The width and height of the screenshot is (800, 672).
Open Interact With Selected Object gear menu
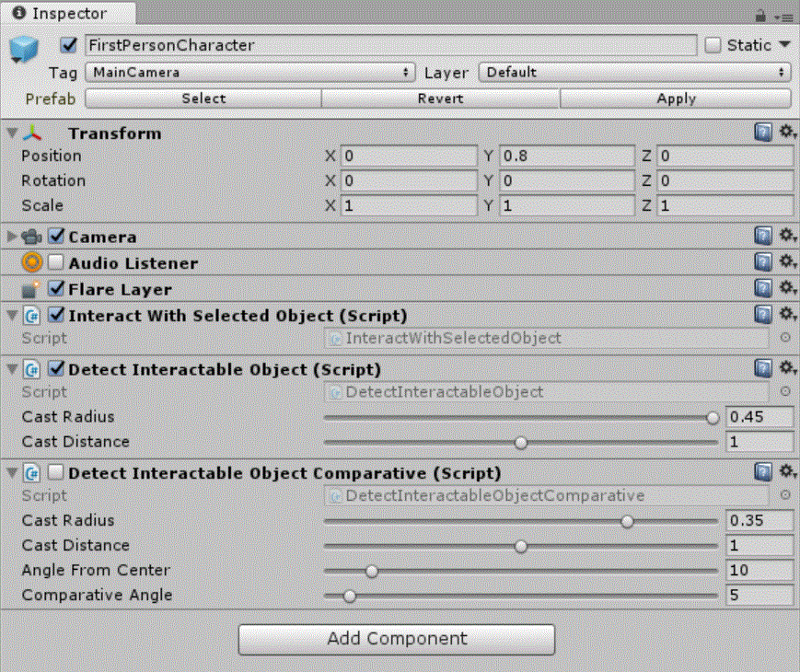(787, 314)
